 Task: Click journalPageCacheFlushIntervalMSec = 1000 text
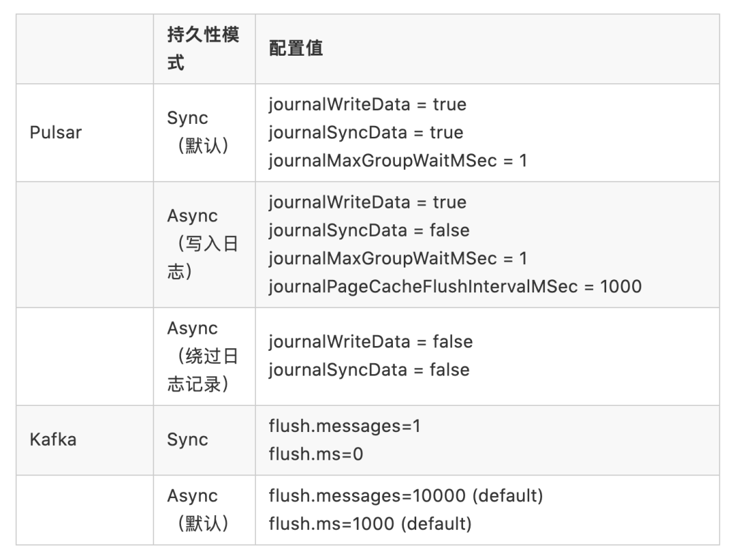click(x=455, y=286)
